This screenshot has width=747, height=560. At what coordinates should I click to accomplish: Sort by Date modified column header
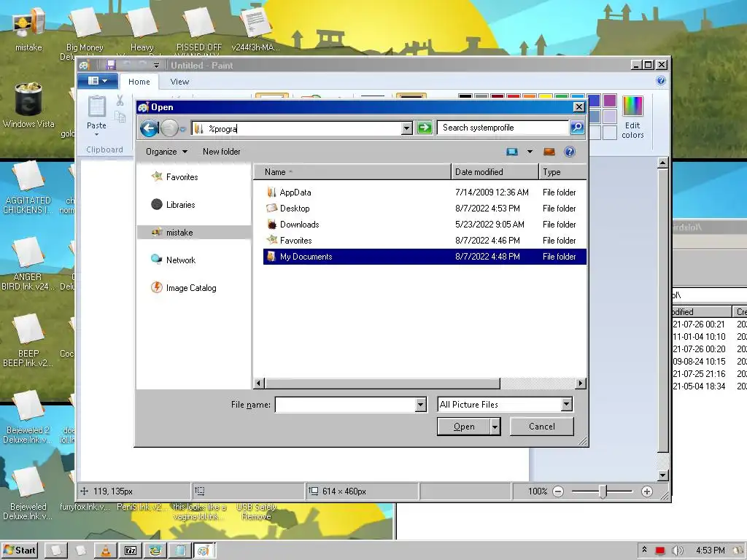[x=495, y=172]
